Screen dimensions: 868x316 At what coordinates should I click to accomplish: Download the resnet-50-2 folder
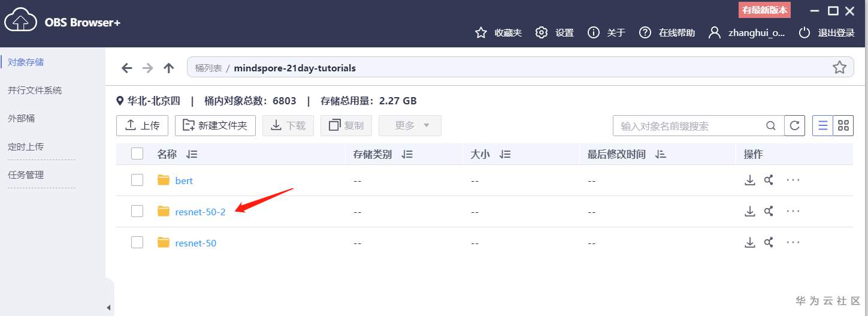[750, 211]
